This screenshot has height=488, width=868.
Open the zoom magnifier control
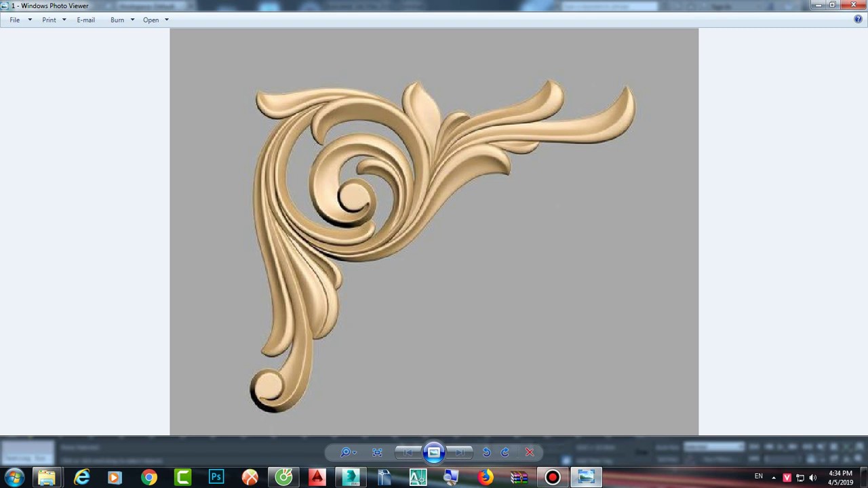point(347,452)
